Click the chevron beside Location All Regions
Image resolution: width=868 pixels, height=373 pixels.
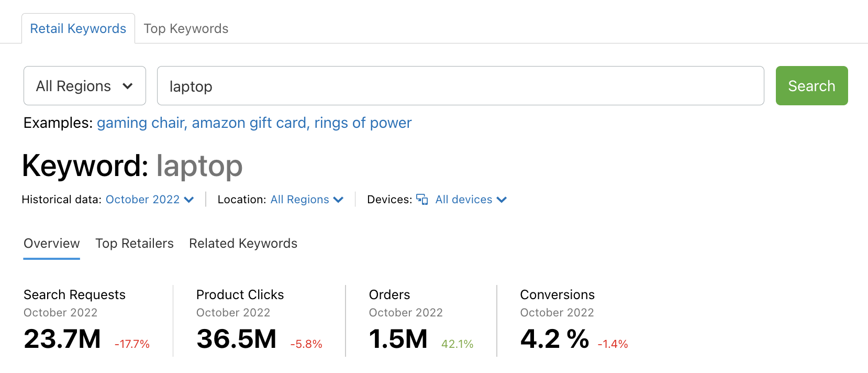pyautogui.click(x=338, y=200)
